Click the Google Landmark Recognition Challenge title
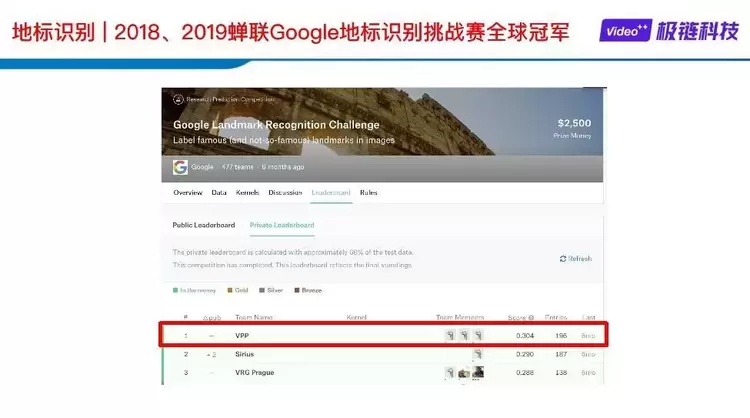 click(276, 125)
